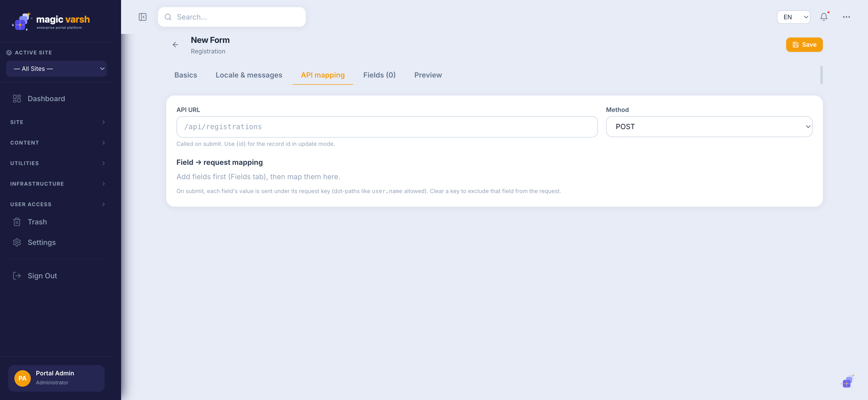Open the All Sites dropdown
This screenshot has height=400, width=868.
[56, 69]
